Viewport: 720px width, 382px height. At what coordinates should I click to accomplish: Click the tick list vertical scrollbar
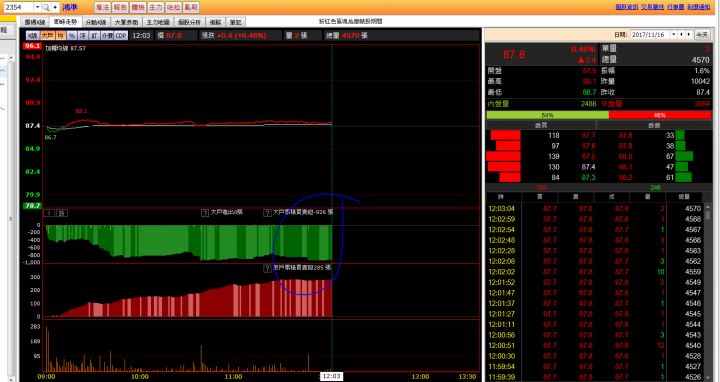pyautogui.click(x=708, y=292)
